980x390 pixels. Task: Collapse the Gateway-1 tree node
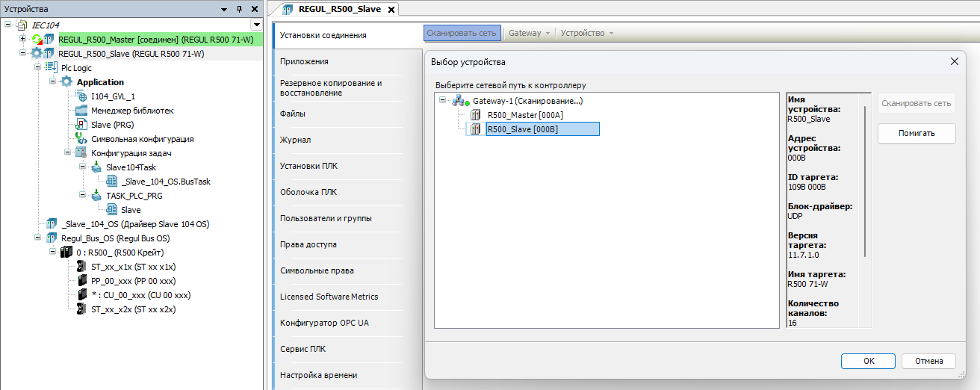[443, 100]
